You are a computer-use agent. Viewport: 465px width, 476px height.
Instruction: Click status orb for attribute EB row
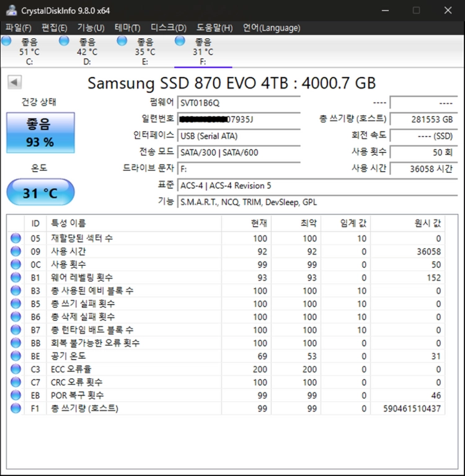click(15, 395)
